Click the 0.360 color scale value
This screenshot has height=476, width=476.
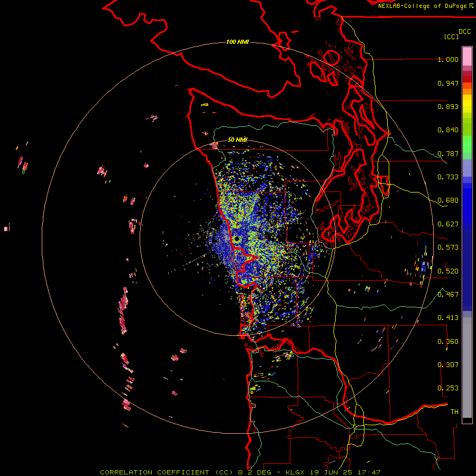coord(448,342)
